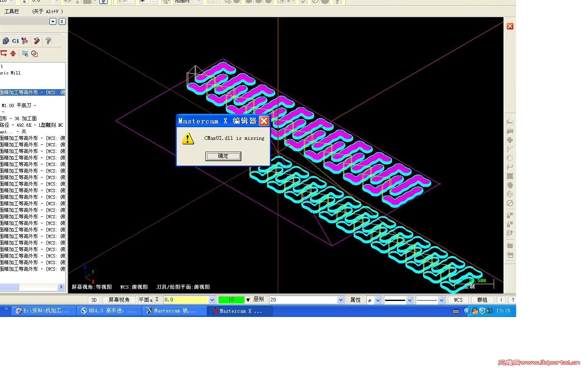Close the operations manager panel with X
The width and height of the screenshot is (588, 368).
[62, 22]
